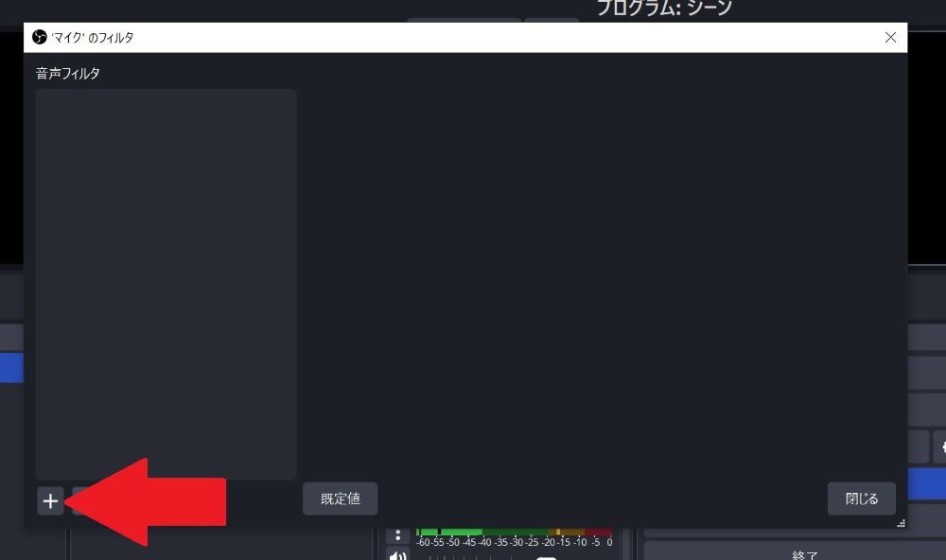This screenshot has height=560, width=946.
Task: Click the 既定値 defaults button
Action: point(341,499)
